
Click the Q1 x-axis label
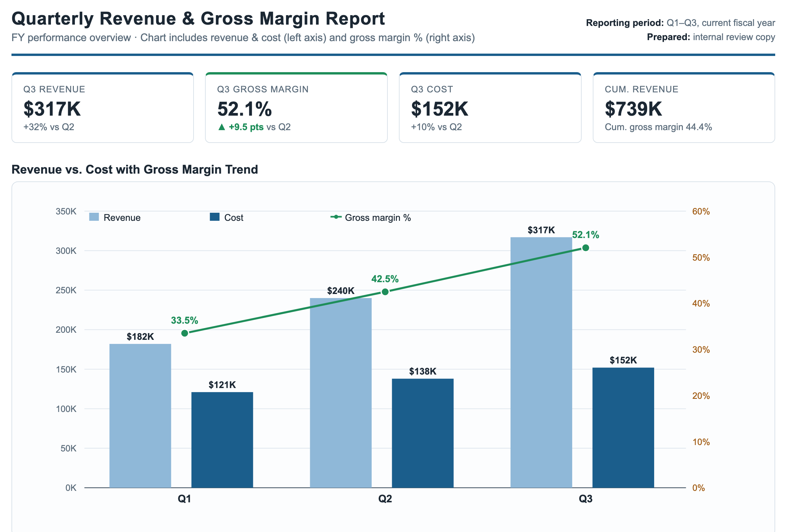(184, 499)
